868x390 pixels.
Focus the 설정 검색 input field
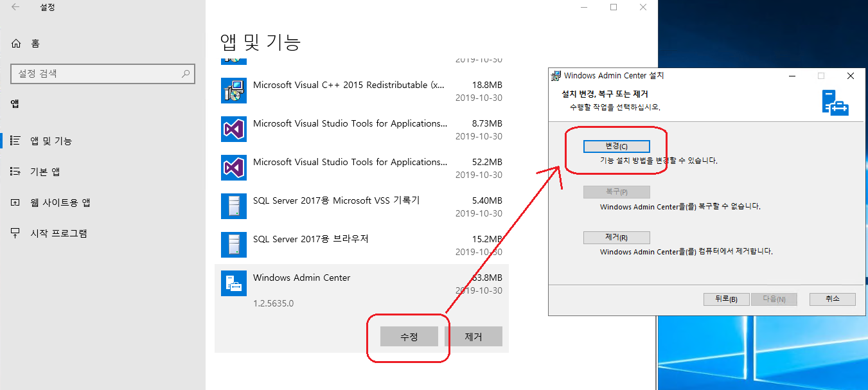tap(102, 74)
